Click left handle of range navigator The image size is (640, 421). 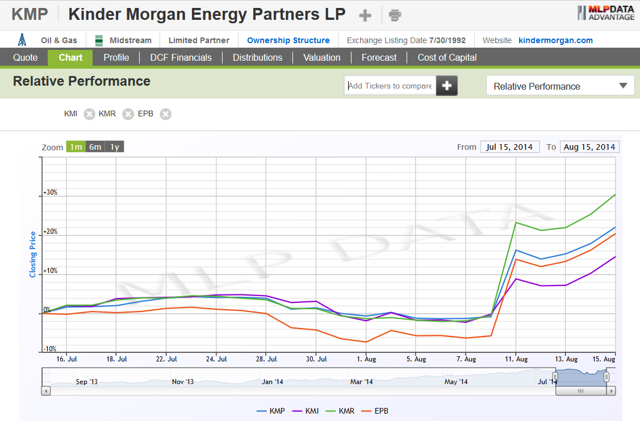(x=555, y=377)
